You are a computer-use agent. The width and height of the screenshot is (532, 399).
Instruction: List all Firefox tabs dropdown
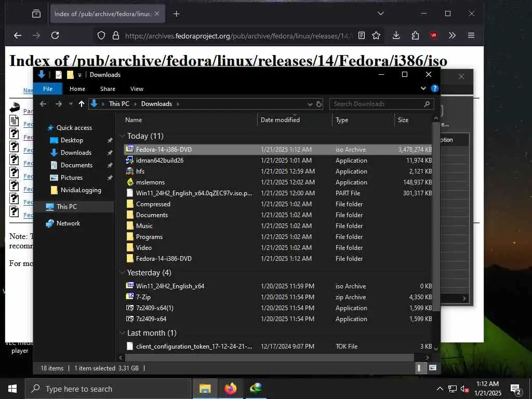381,14
